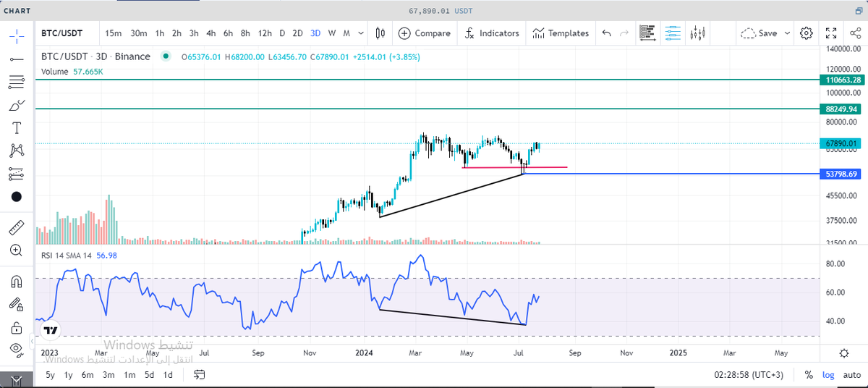
Task: Open the Templates menu
Action: [x=561, y=33]
